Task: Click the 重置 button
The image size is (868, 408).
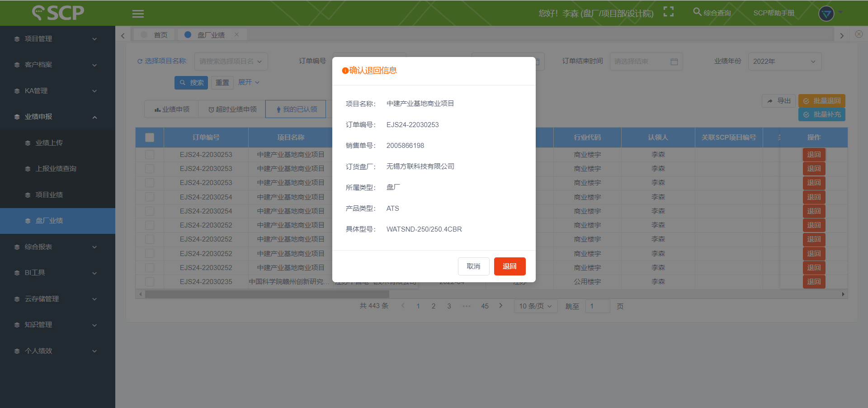Action: click(222, 83)
